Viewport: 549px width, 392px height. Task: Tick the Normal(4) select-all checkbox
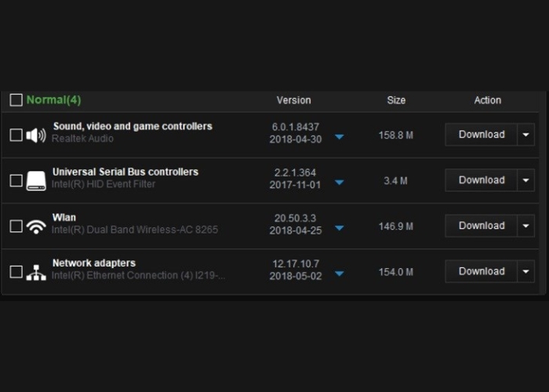click(x=16, y=100)
